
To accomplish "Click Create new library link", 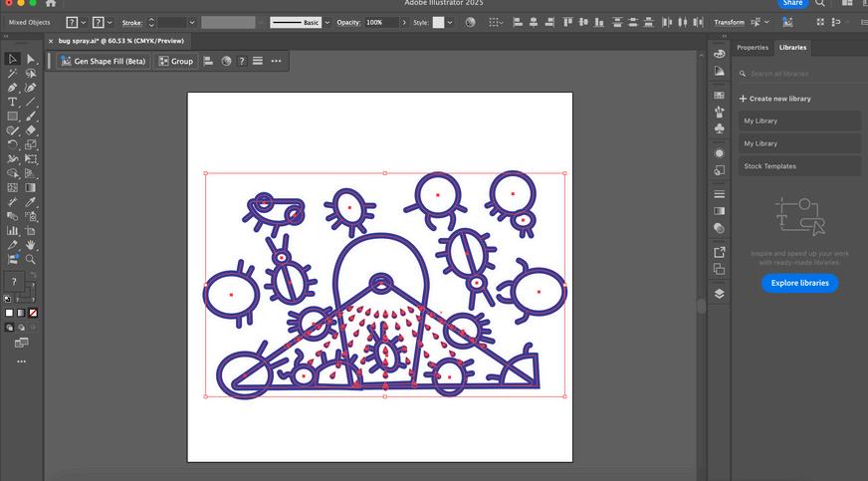I will [x=775, y=99].
